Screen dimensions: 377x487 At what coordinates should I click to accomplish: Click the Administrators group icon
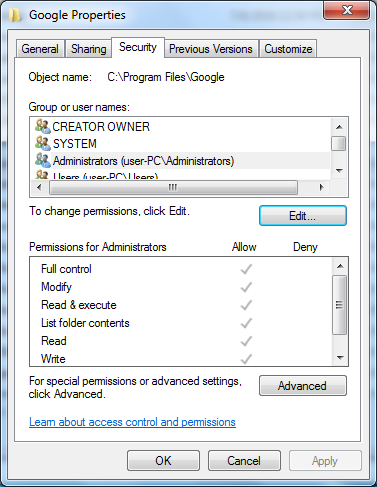click(43, 160)
